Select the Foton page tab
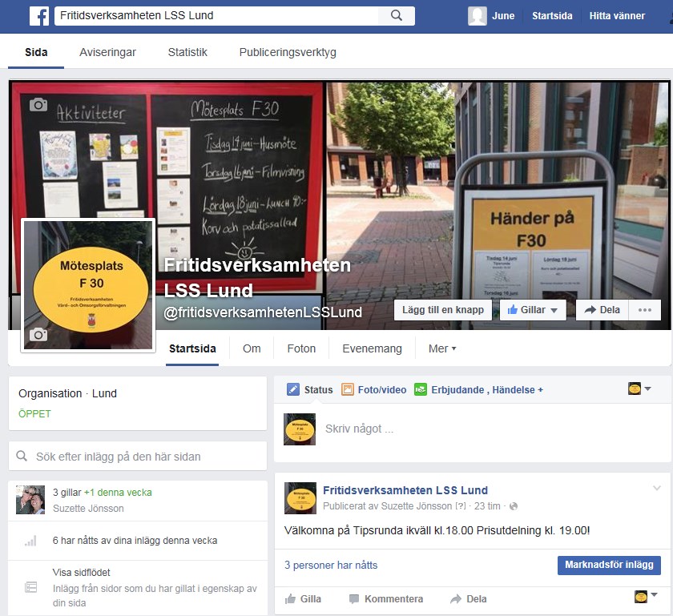Screen dimensions: 673x616 301,348
